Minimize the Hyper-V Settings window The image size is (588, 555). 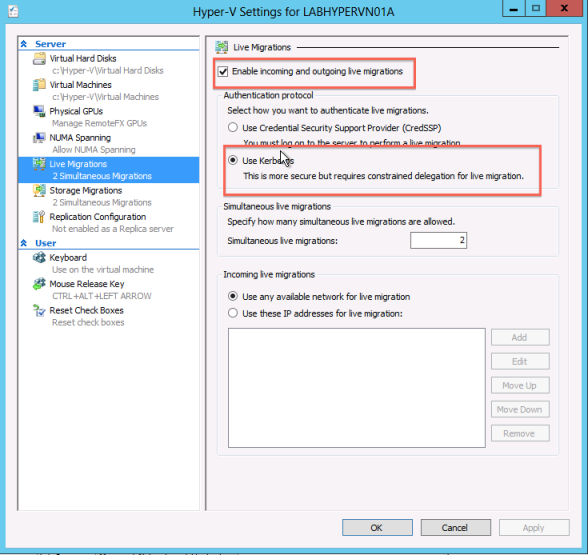514,8
